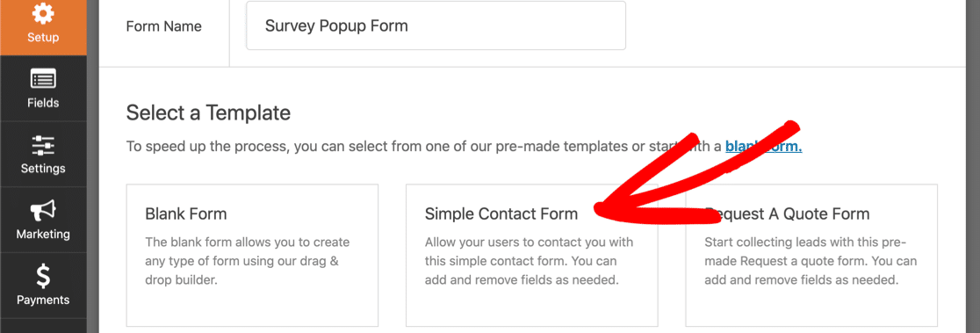Click the Payments dollar sign icon
The width and height of the screenshot is (980, 333).
click(43, 277)
